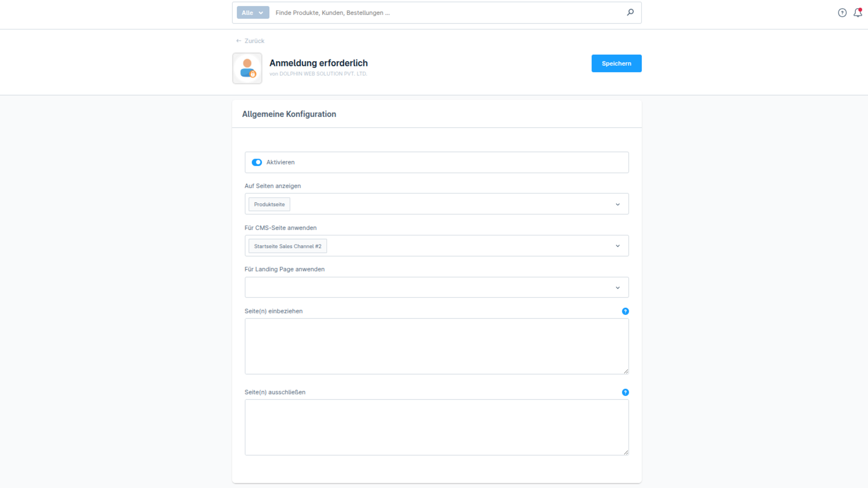868x488 pixels.
Task: Focus the Seite(n) einbeziehen text area
Action: coord(437,346)
